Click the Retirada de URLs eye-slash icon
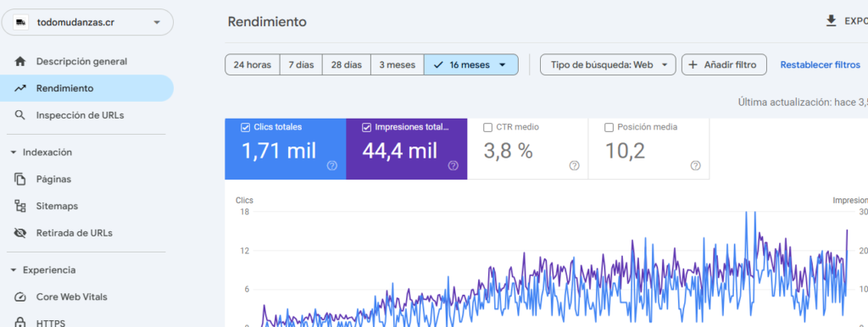The width and height of the screenshot is (868, 327). click(x=20, y=233)
